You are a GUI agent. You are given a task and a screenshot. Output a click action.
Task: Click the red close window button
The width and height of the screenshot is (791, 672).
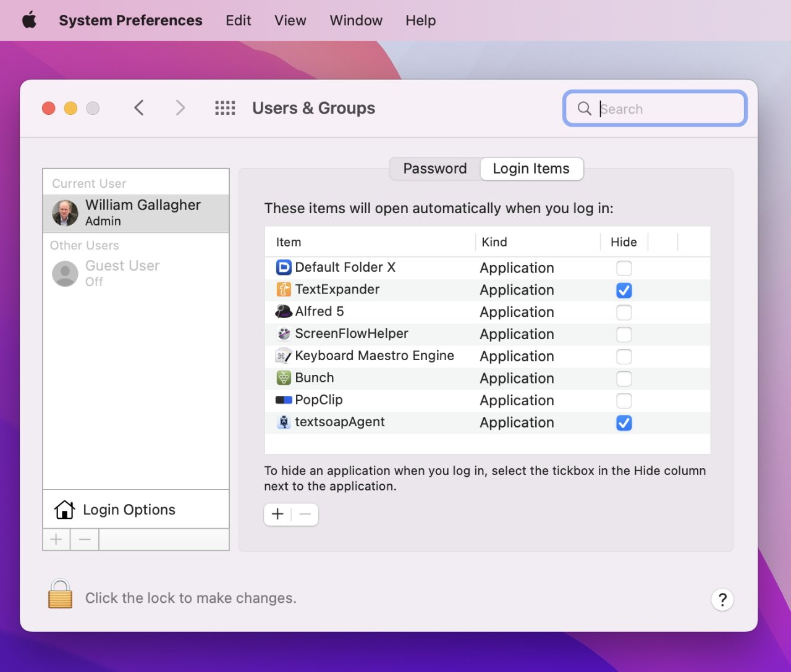pos(48,108)
